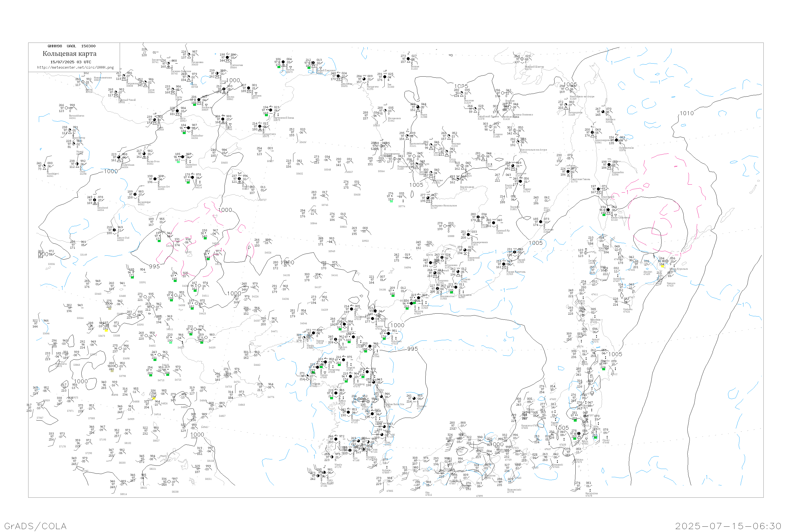Click the Николаевск-на-Амуре open station circle
Screen dimensions: 798x532
pos(567,89)
